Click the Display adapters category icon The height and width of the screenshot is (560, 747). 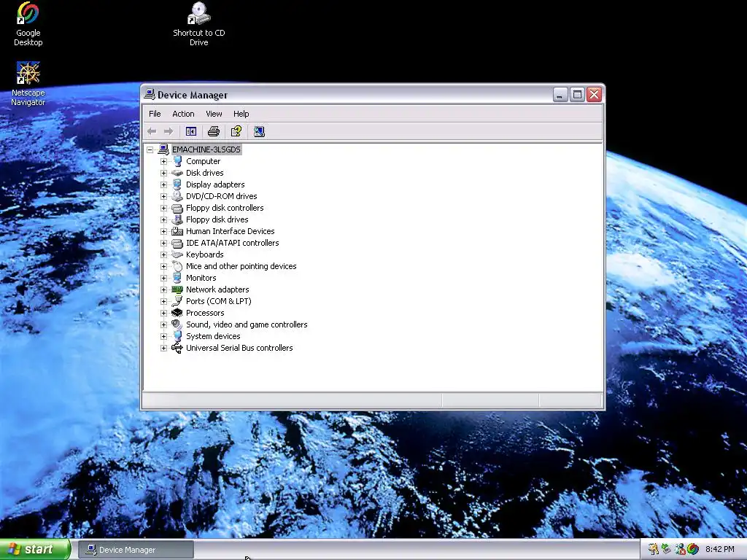[x=177, y=184]
